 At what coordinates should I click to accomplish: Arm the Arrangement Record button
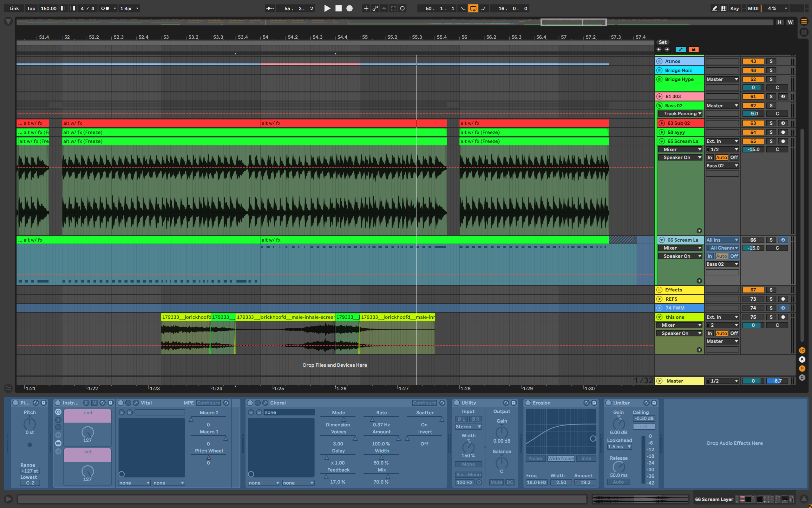[350, 8]
